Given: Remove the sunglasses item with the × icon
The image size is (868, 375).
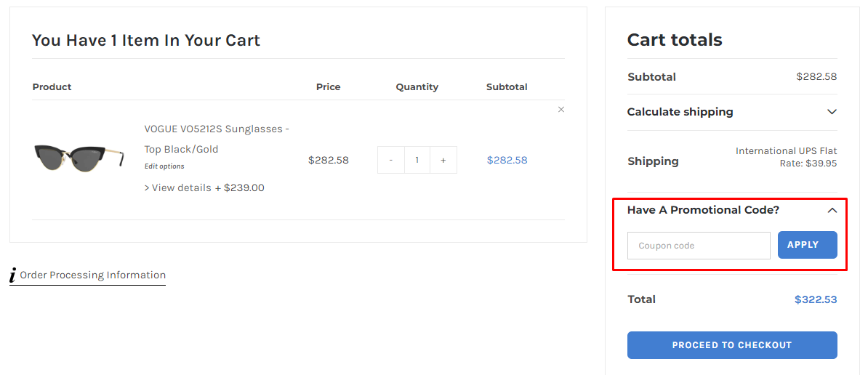Looking at the screenshot, I should coord(560,110).
